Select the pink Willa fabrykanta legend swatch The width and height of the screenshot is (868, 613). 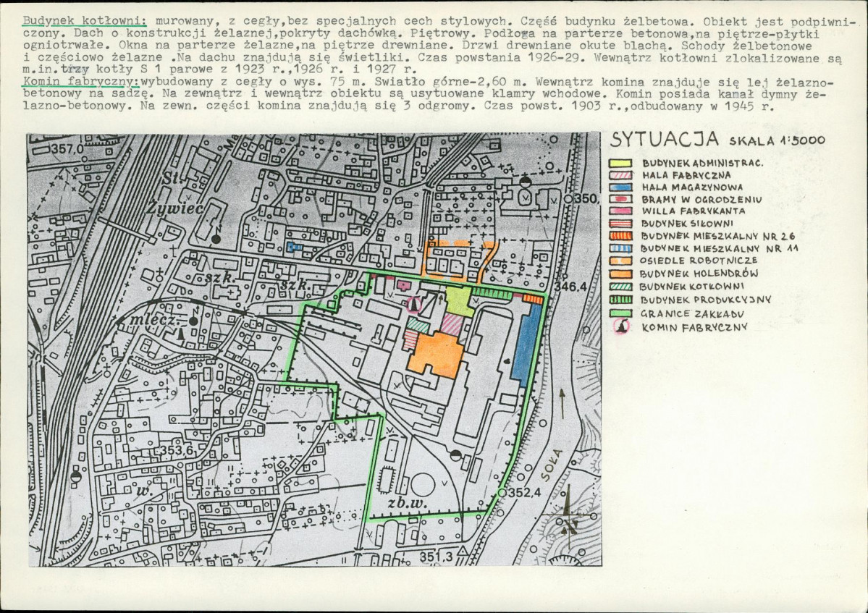point(620,211)
